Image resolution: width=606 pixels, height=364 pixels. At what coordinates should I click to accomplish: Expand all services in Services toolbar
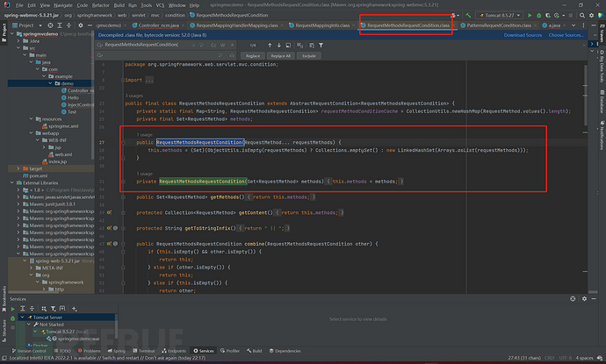pyautogui.click(x=23, y=309)
